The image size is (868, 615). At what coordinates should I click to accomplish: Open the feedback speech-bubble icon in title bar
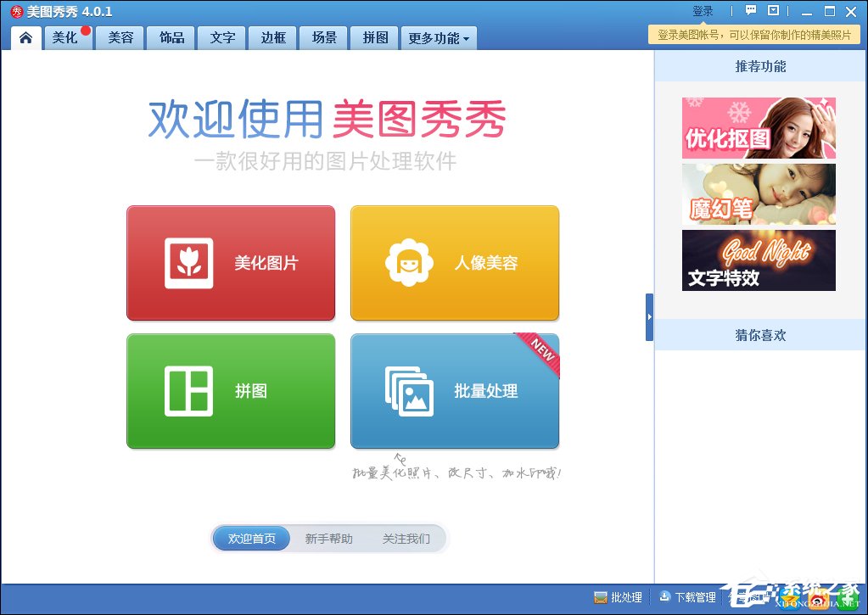point(751,10)
